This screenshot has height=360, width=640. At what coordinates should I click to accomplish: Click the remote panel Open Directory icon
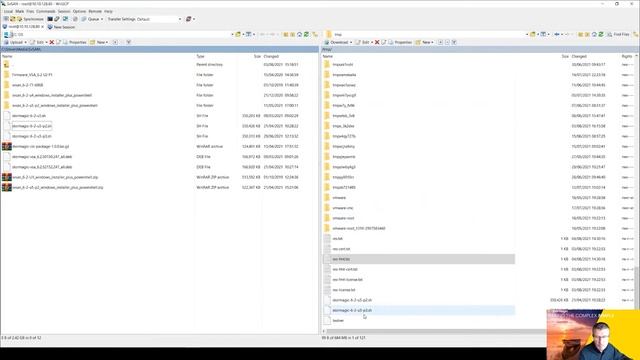point(533,35)
